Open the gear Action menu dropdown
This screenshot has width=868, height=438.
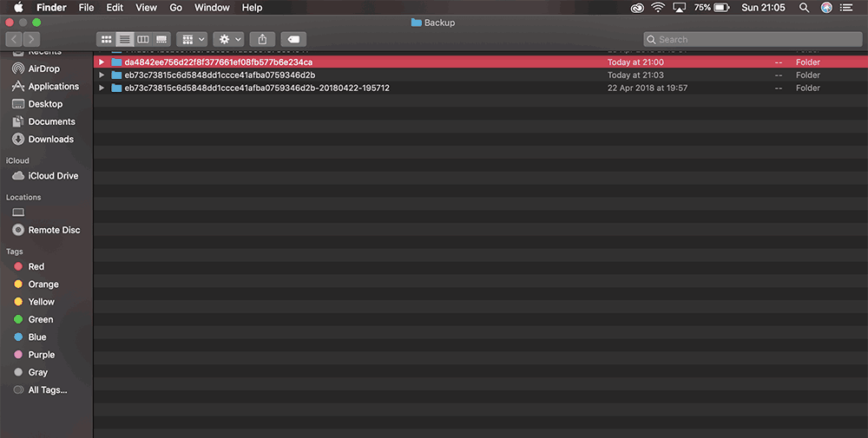pos(228,39)
